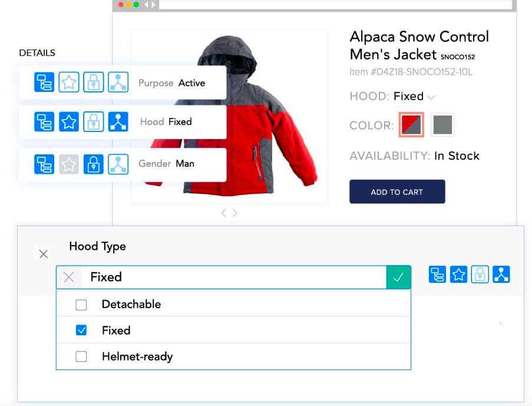Viewport: 532px width, 406px height.
Task: Click the browser address bar
Action: 336,4
